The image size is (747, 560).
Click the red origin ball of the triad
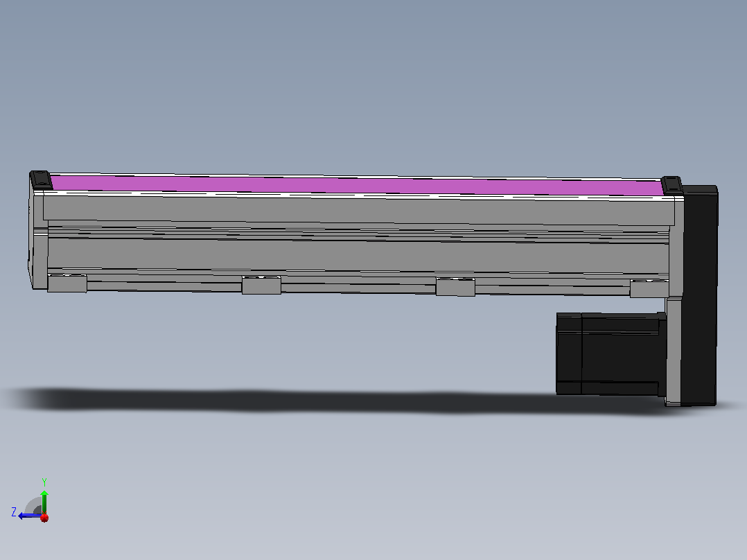pyautogui.click(x=44, y=518)
